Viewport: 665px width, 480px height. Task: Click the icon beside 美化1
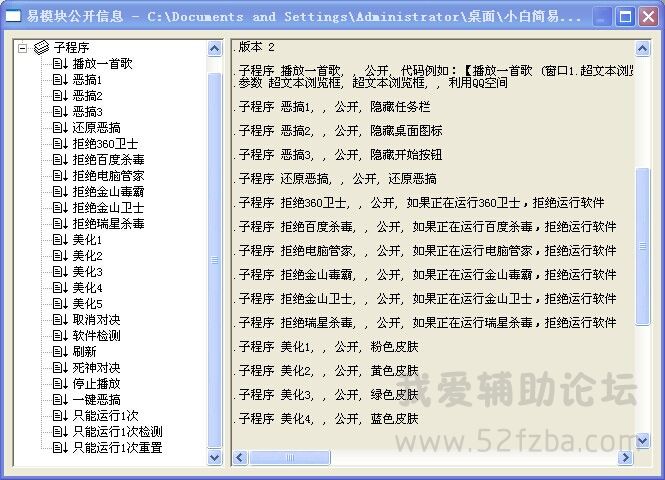[x=60, y=240]
